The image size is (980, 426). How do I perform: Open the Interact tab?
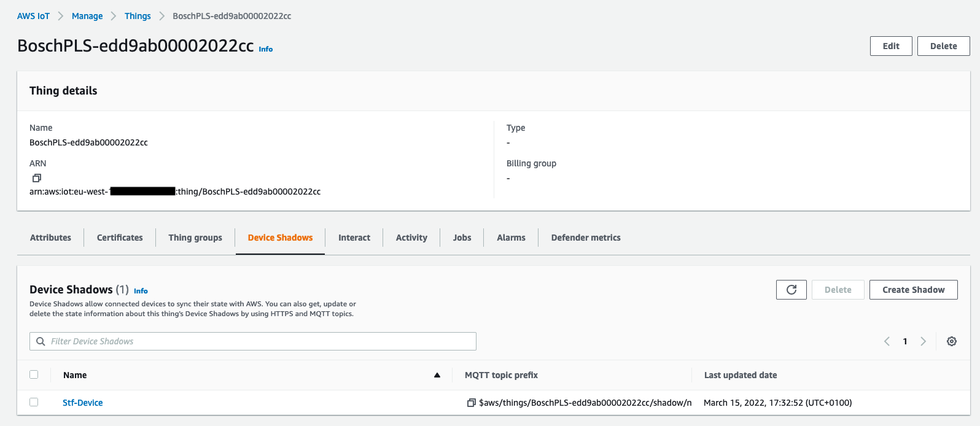click(x=354, y=238)
